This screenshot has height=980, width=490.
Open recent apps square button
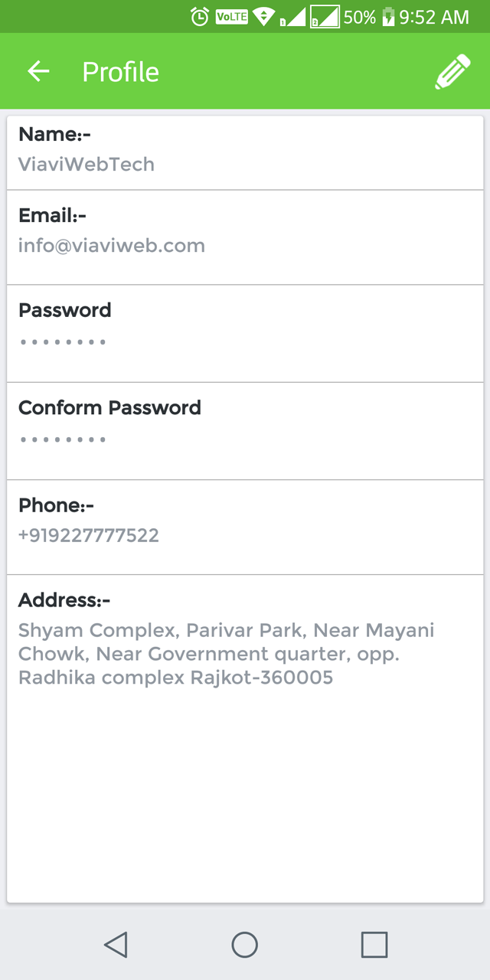374,945
